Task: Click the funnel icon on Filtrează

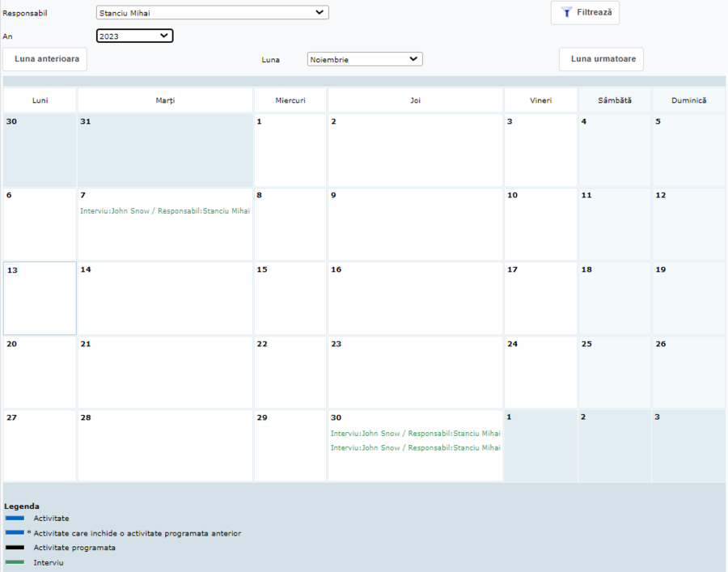Action: (x=567, y=13)
